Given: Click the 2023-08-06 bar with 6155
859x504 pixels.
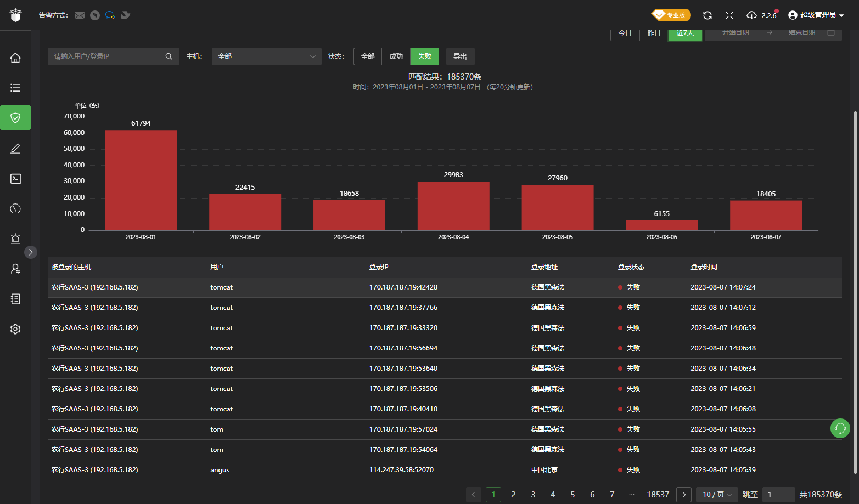Looking at the screenshot, I should point(662,225).
